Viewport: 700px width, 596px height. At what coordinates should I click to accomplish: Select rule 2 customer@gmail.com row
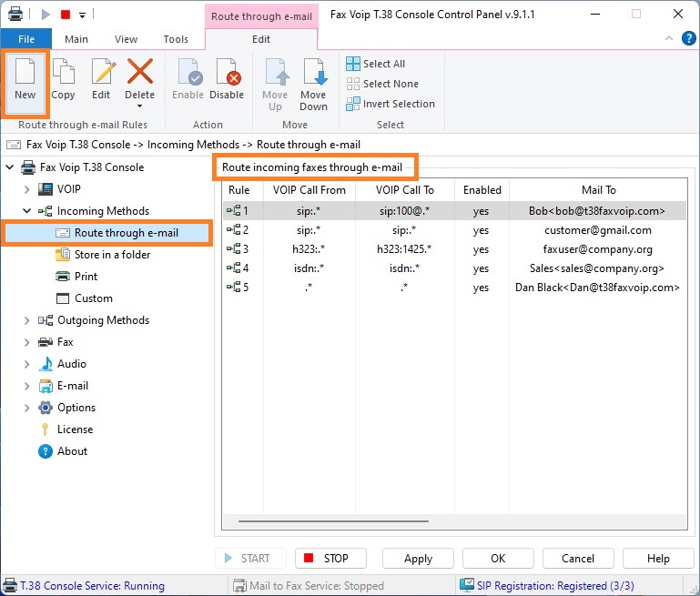[454, 230]
